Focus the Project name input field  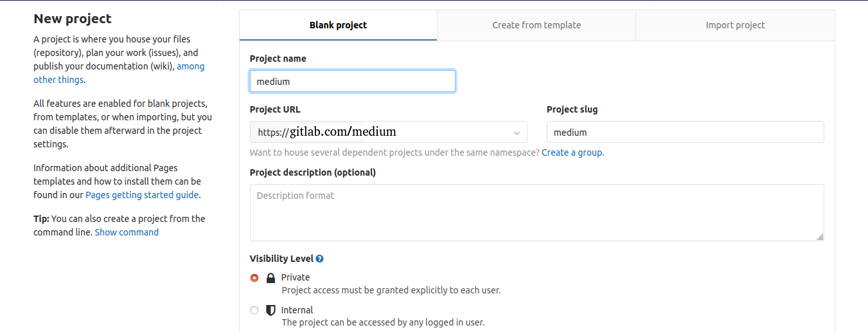(x=353, y=81)
